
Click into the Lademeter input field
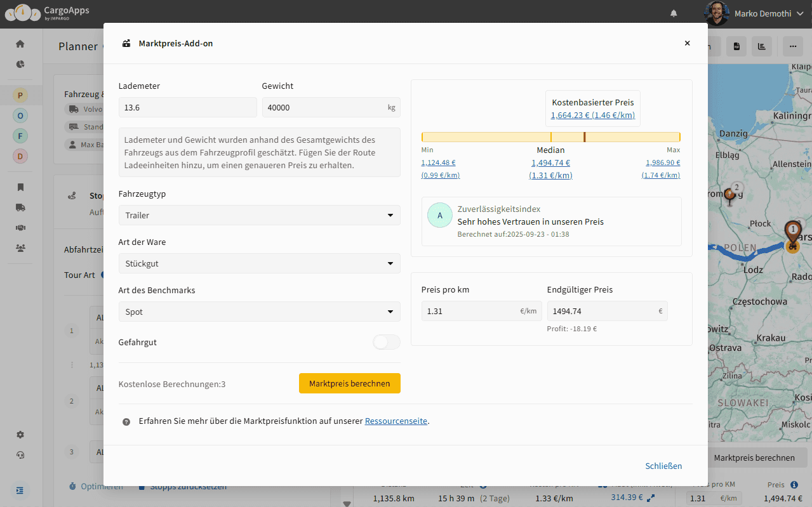187,107
